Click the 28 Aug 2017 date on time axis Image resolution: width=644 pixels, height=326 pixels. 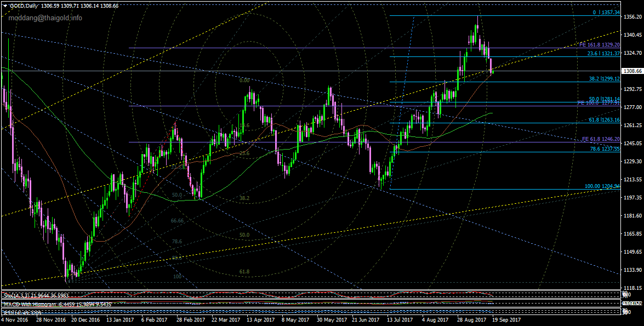[x=472, y=319]
